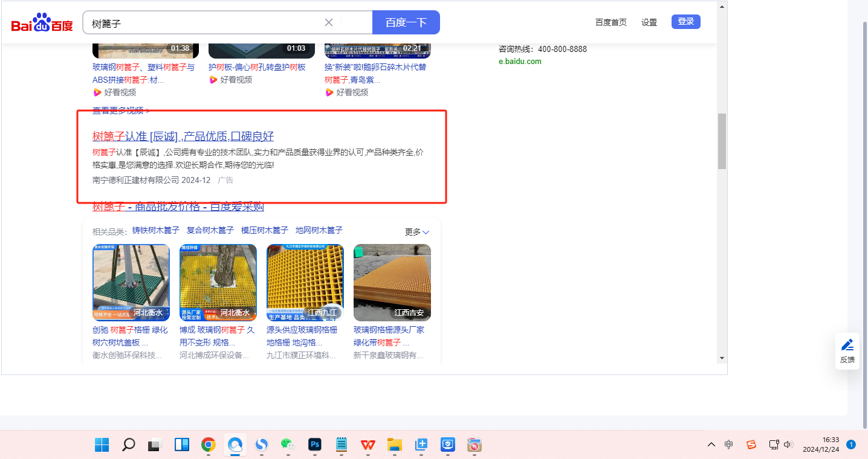Open product link 创驰 树篦子格栅 绿化树穴树坑盖板

(x=130, y=336)
